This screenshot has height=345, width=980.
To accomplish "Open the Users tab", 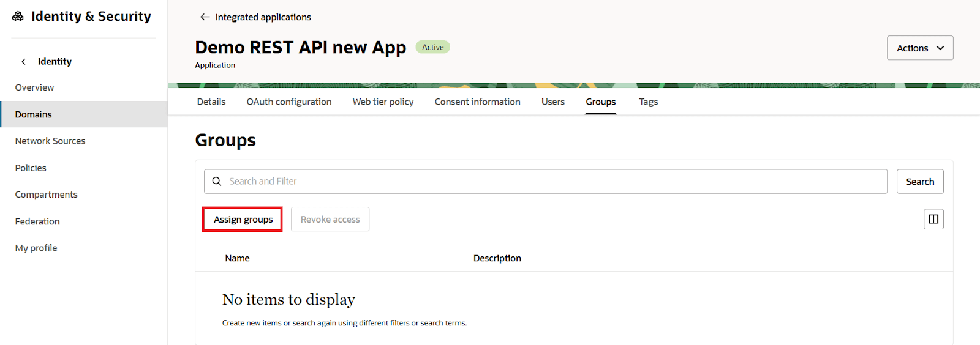I will 553,102.
